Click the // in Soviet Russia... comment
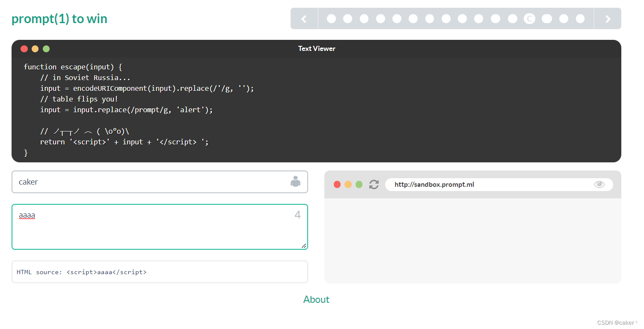This screenshot has width=644, height=329. 85,78
